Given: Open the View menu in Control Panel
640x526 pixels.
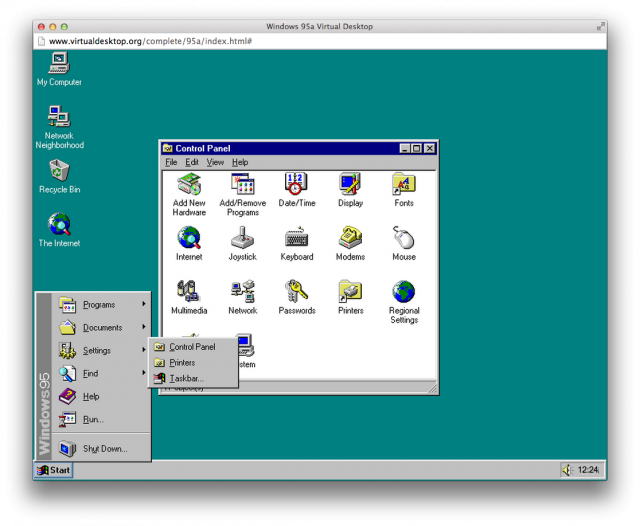Looking at the screenshot, I should coord(215,162).
